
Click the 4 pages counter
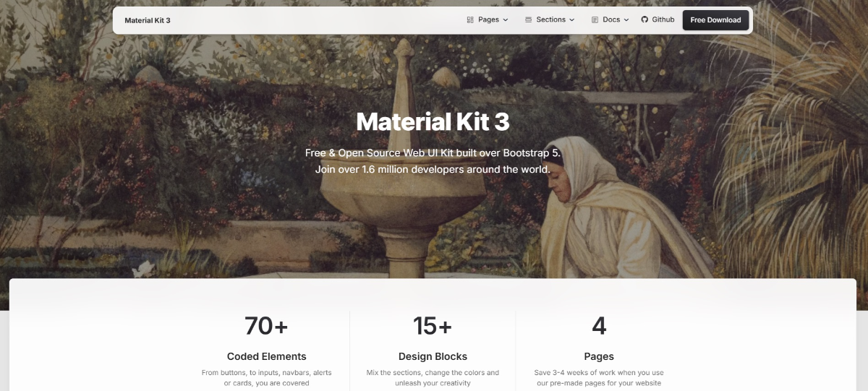coord(599,326)
